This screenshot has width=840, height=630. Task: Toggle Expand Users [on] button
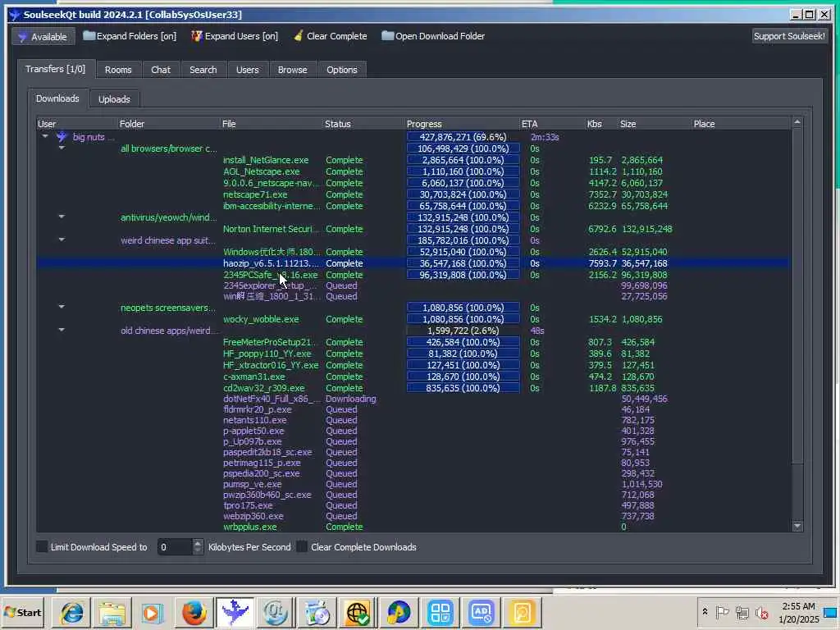(x=235, y=36)
